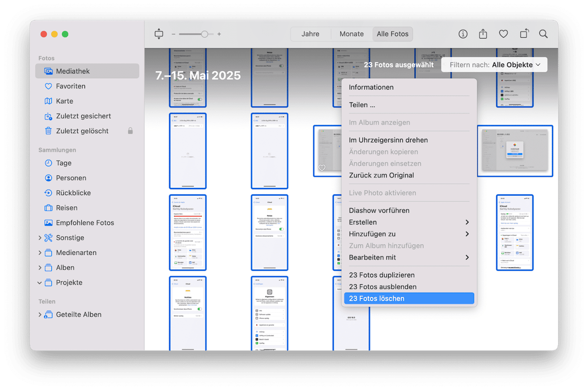The height and width of the screenshot is (390, 588).
Task: Open Zuletzt gelöscht trash album
Action: [x=82, y=131]
